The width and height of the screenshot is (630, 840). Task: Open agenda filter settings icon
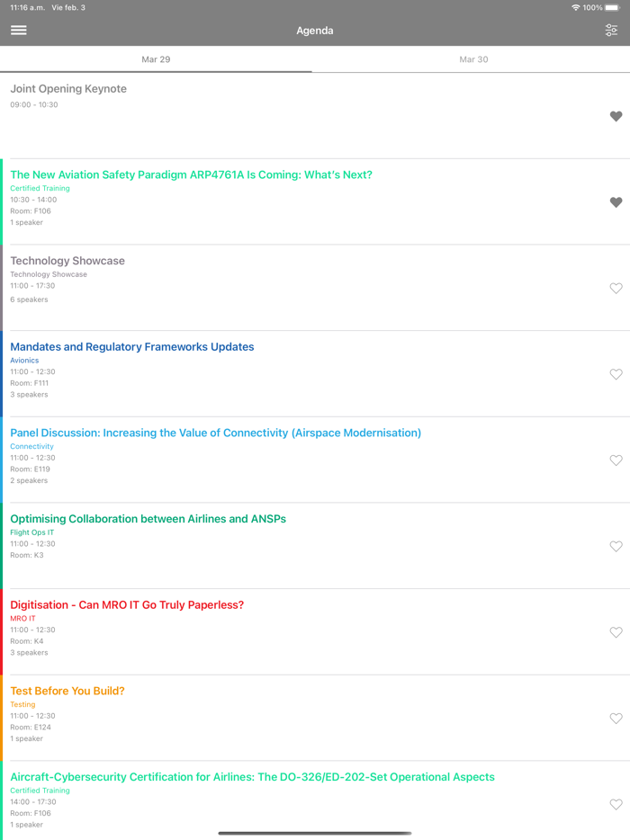tap(611, 30)
